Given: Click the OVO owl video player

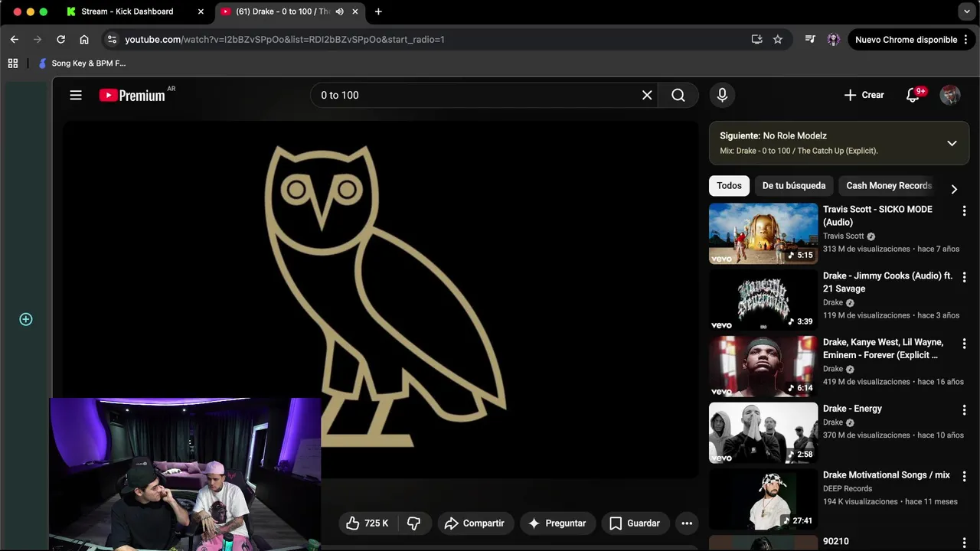Looking at the screenshot, I should [x=381, y=299].
